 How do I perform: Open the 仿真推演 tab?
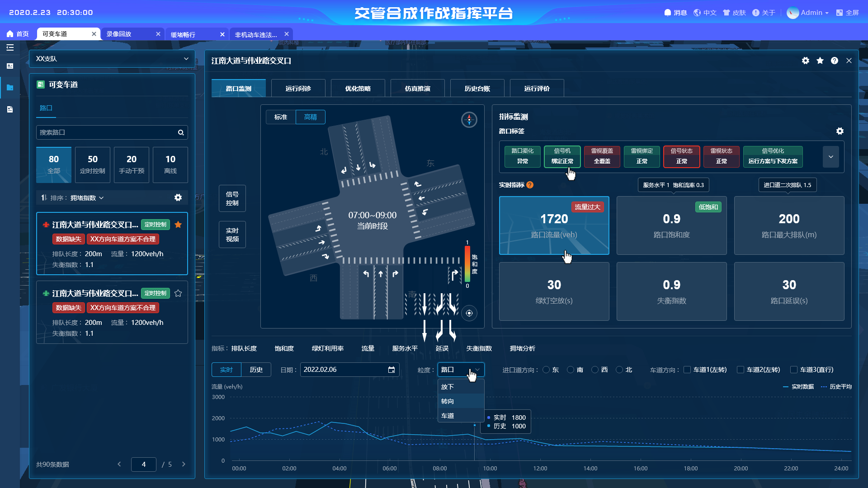tap(417, 89)
